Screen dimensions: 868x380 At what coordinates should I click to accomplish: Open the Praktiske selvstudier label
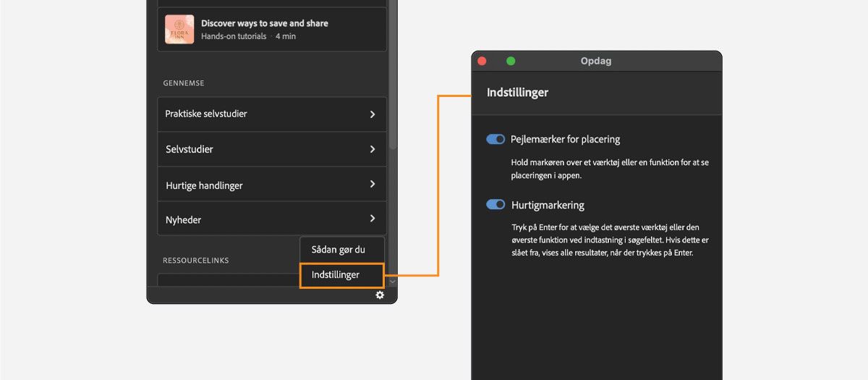[x=206, y=114]
